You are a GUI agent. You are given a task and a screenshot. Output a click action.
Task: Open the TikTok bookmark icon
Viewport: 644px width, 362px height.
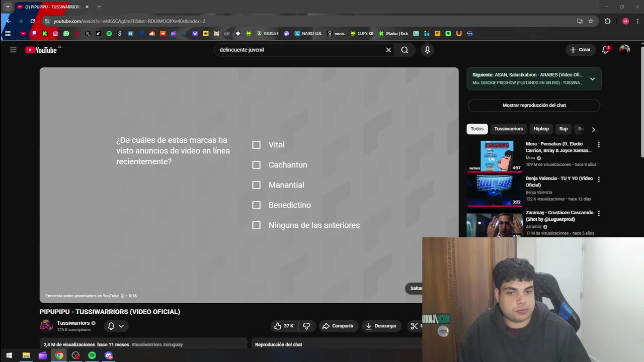pyautogui.click(x=98, y=34)
